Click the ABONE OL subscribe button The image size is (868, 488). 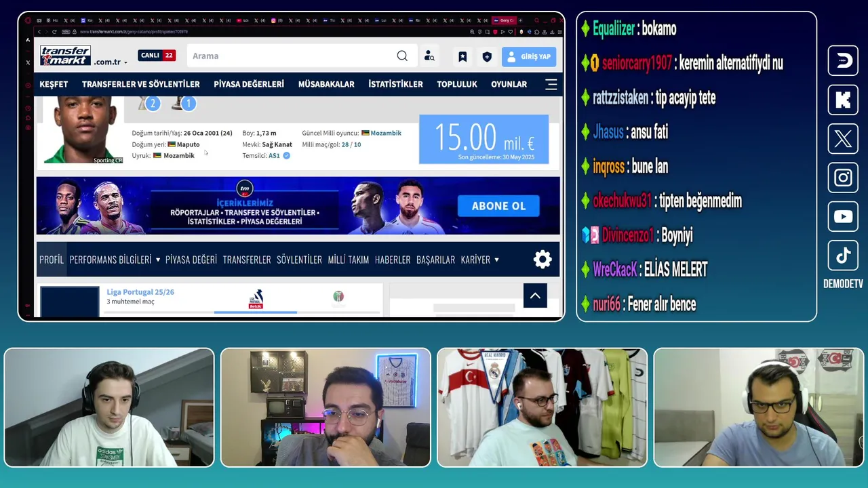tap(498, 206)
